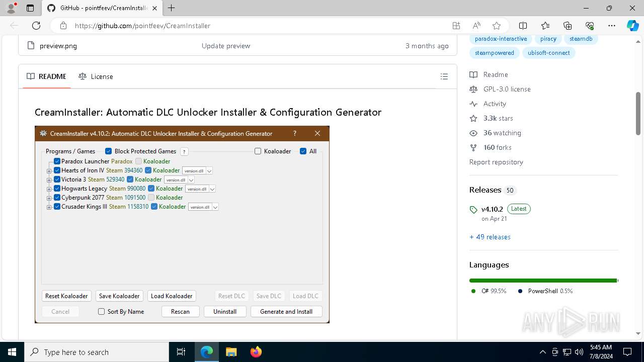Open the README outline icon
The image size is (644, 362).
[444, 76]
